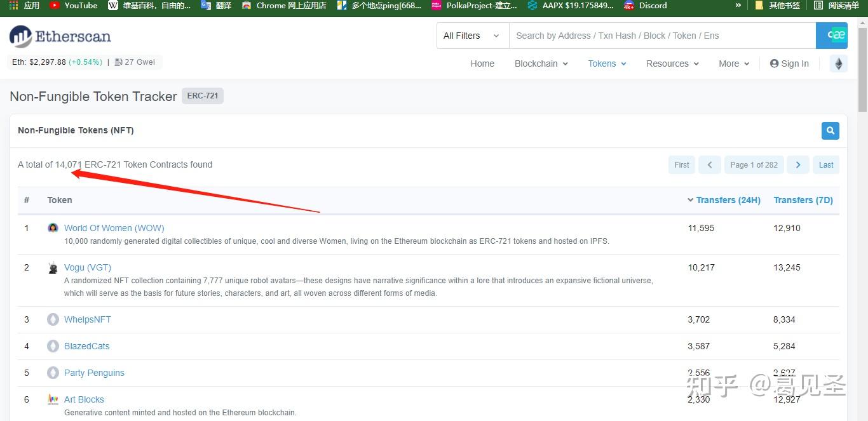
Task: Open Chrome web store bookmark
Action: [x=284, y=5]
